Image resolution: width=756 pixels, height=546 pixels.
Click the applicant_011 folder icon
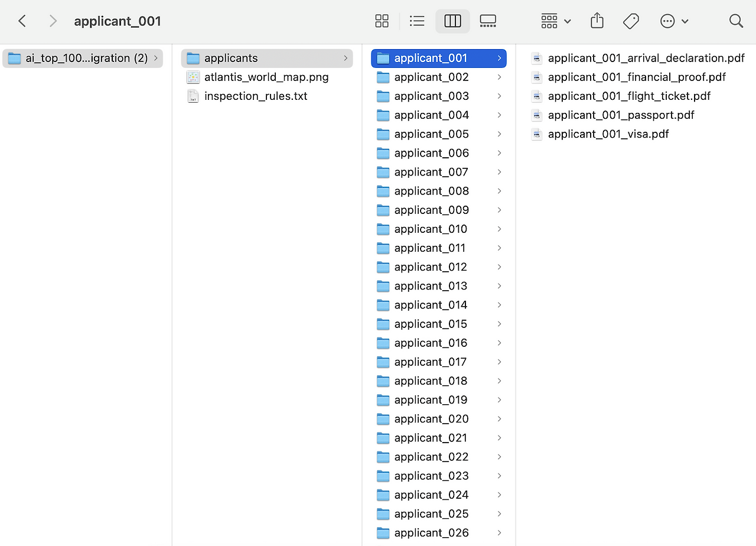click(x=383, y=248)
